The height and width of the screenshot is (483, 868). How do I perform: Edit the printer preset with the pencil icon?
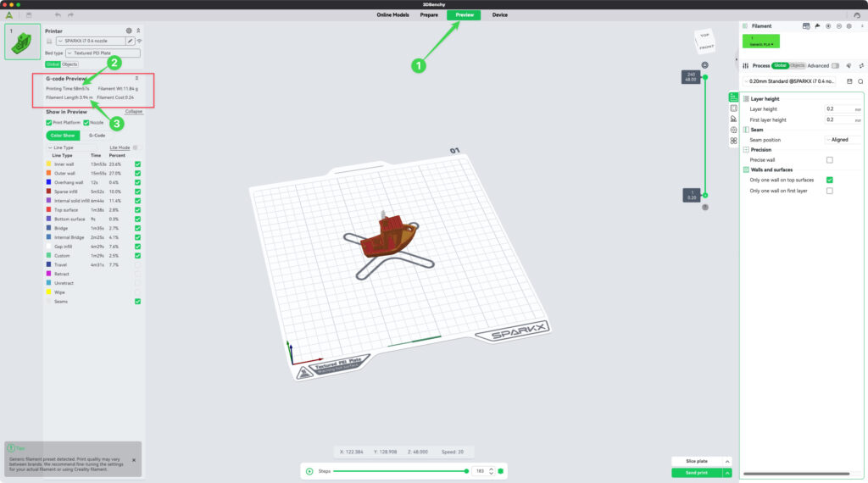(130, 41)
